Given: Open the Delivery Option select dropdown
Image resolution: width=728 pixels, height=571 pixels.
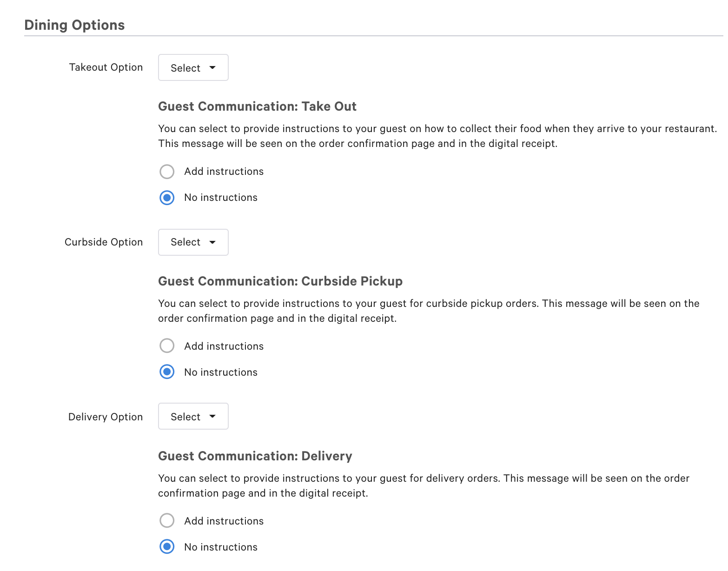Looking at the screenshot, I should click(x=193, y=416).
